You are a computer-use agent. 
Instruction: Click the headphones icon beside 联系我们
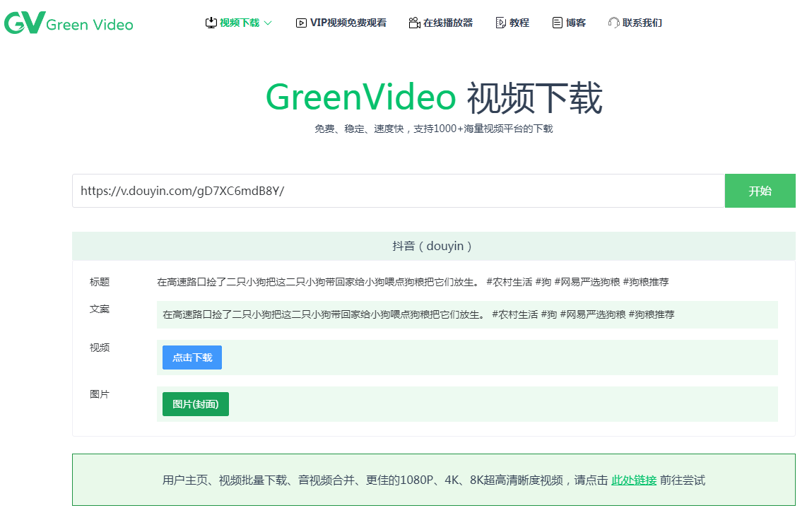tap(612, 22)
